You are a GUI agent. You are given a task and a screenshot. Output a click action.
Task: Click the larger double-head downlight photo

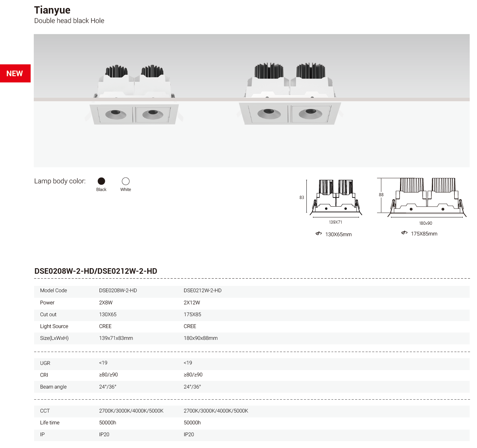point(289,94)
